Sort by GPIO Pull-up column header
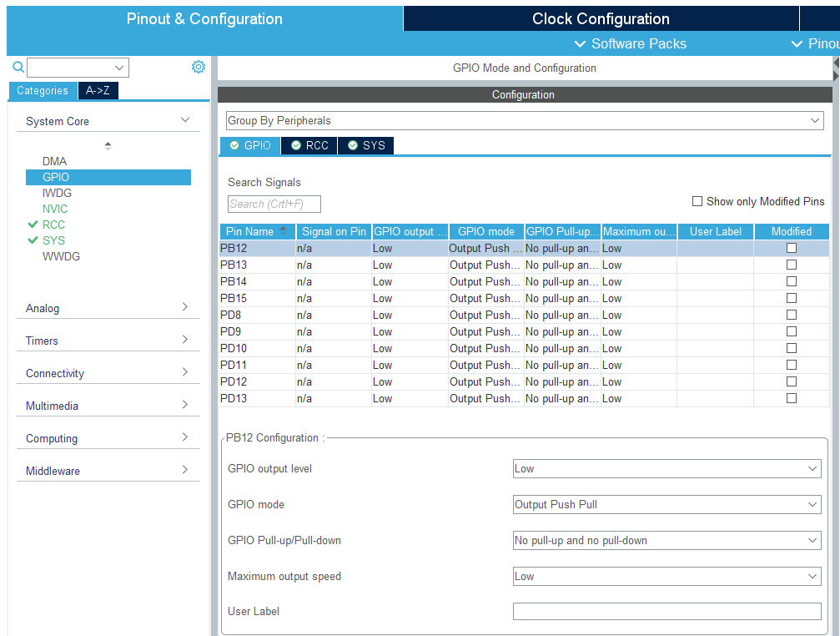This screenshot has height=636, width=840. [x=563, y=231]
